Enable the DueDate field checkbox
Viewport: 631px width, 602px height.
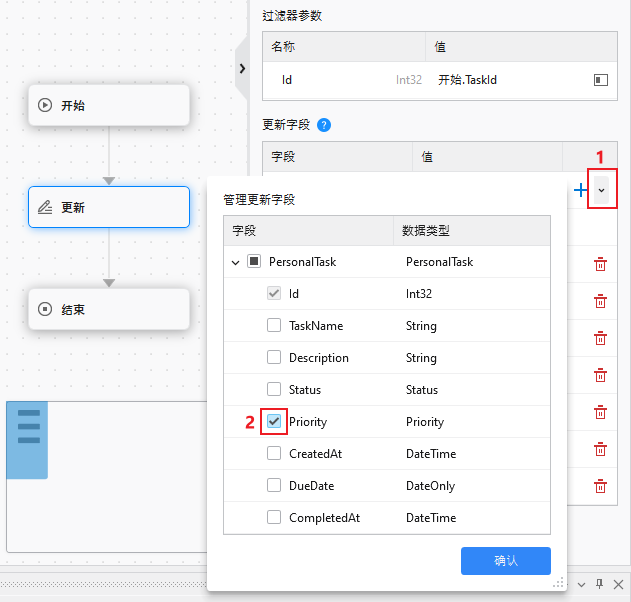274,486
